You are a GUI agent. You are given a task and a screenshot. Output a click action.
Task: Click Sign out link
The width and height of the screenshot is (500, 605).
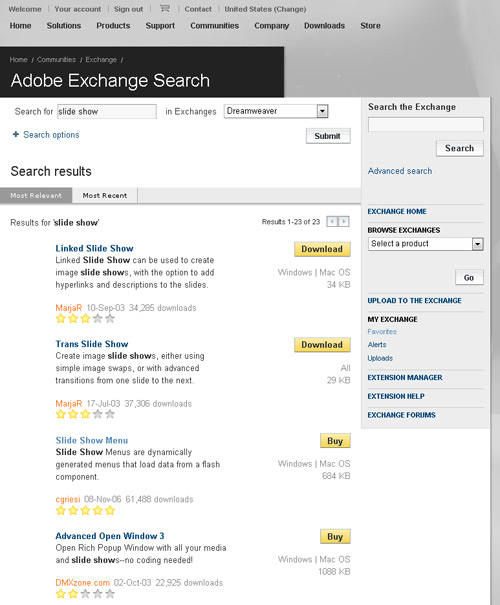click(128, 9)
